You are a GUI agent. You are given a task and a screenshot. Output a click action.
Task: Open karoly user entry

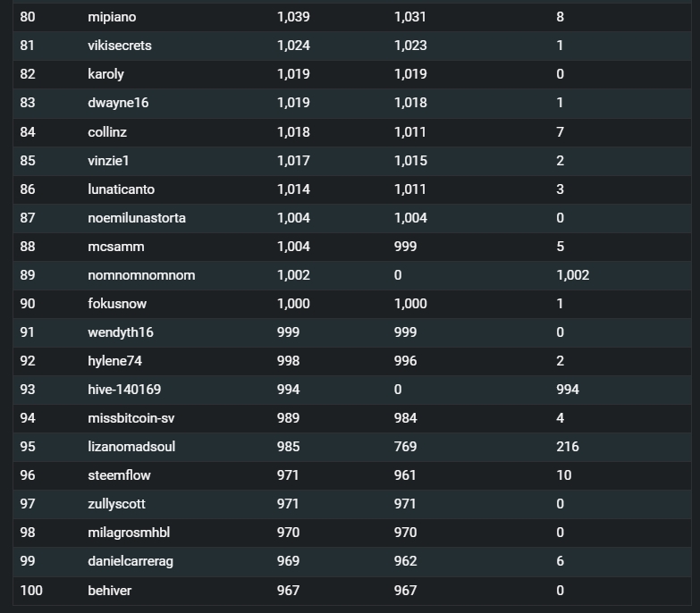coord(105,74)
